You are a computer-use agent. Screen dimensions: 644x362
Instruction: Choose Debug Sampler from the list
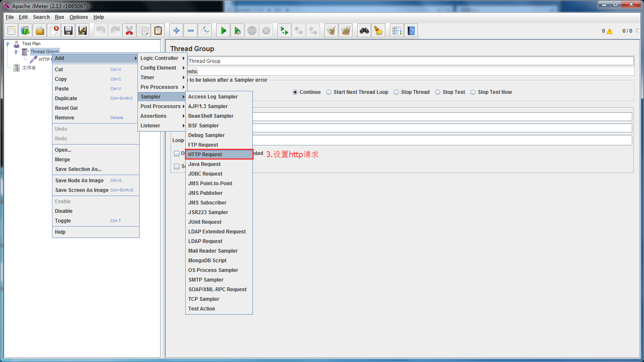pyautogui.click(x=219, y=135)
